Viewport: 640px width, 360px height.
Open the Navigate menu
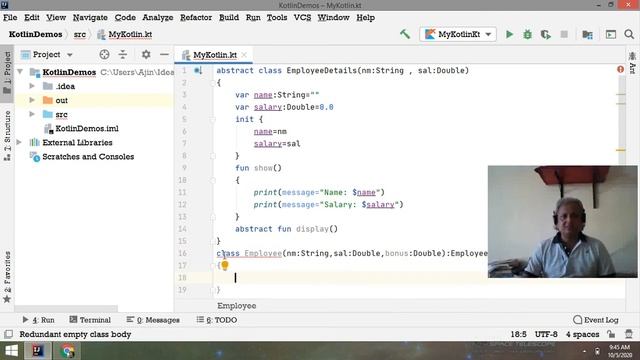90,18
